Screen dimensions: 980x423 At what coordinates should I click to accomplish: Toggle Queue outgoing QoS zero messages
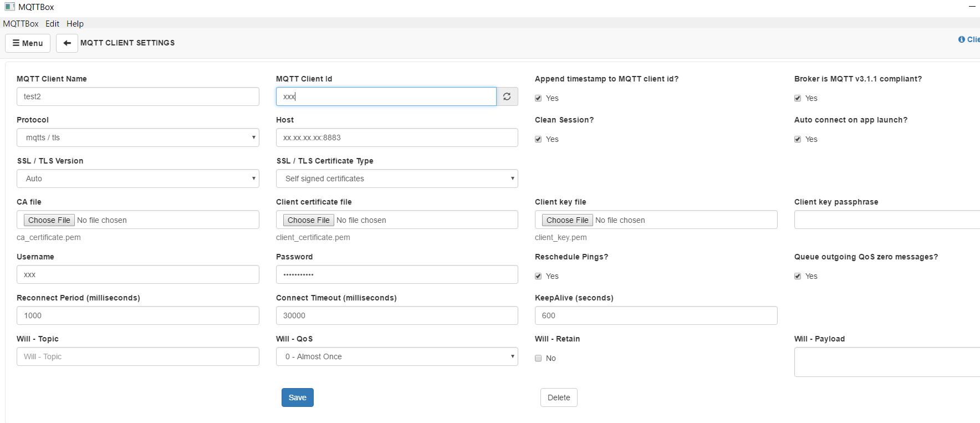pos(798,276)
